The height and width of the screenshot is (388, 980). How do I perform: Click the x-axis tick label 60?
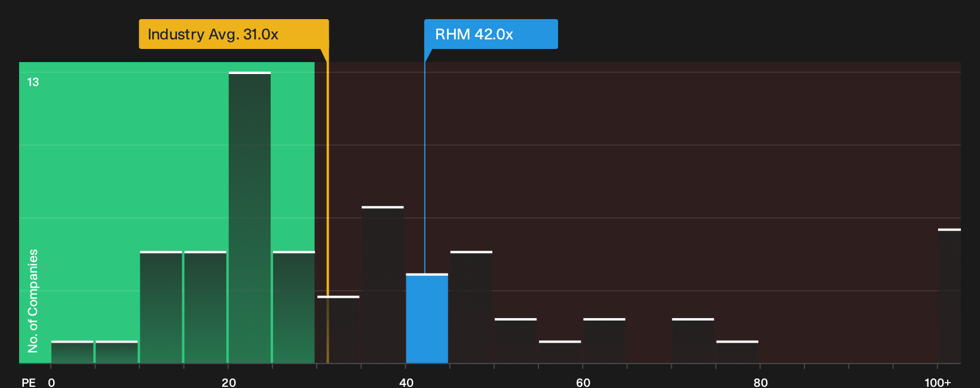pos(583,383)
